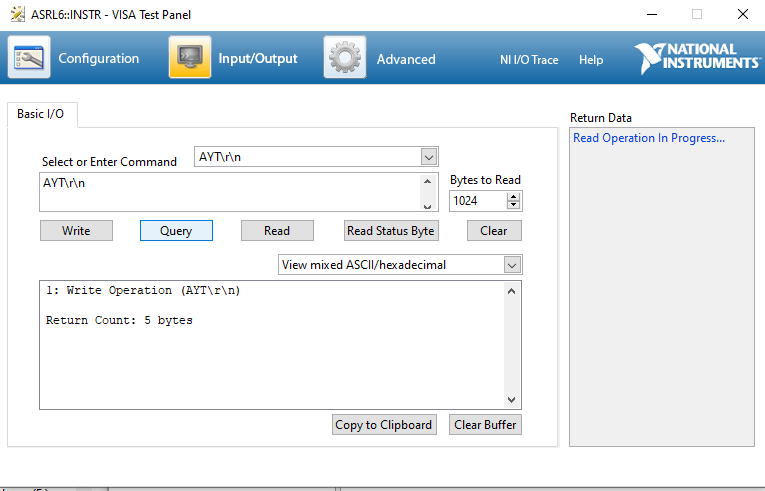Click the Clear Buffer button
The height and width of the screenshot is (491, 765).
[x=485, y=424]
